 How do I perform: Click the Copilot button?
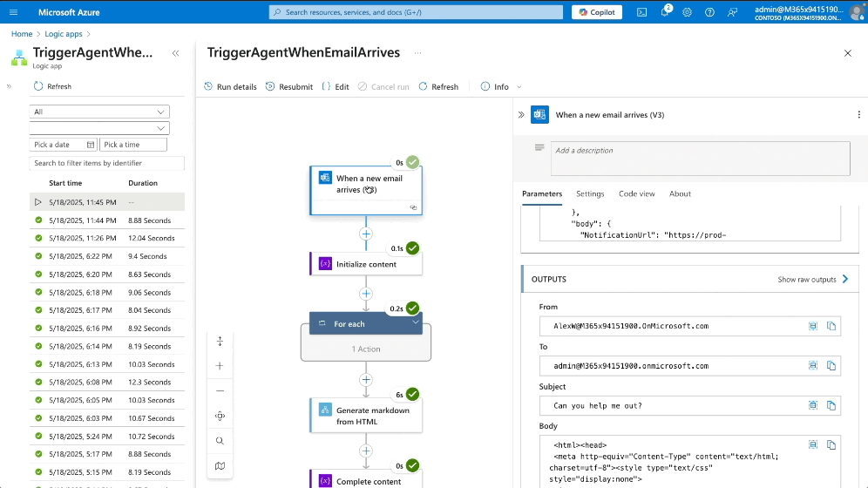tap(598, 12)
